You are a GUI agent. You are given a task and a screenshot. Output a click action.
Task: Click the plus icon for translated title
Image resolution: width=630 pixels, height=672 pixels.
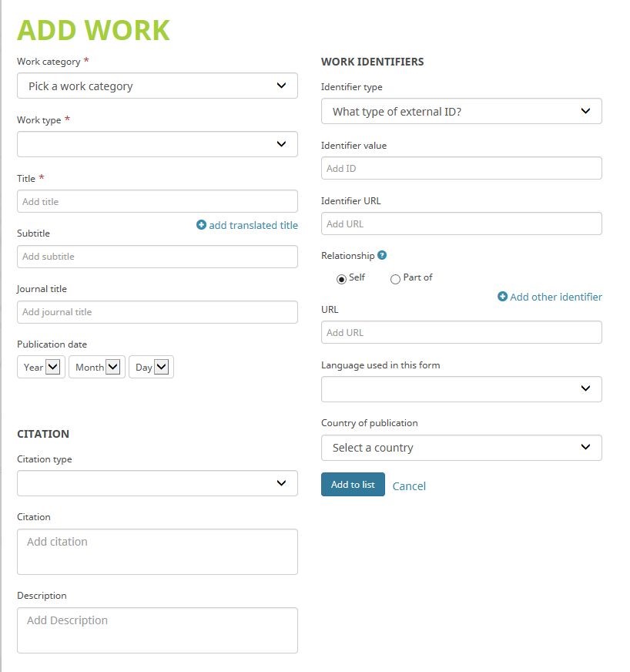tap(202, 225)
